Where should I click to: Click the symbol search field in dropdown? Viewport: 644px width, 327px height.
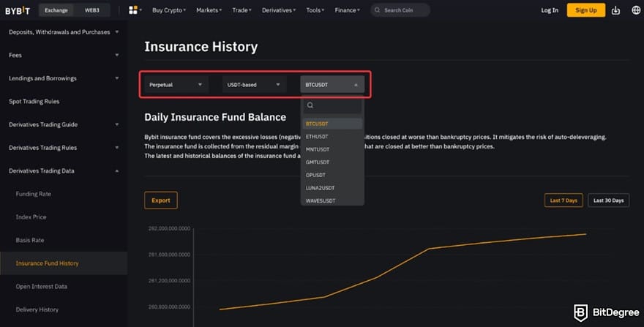click(332, 105)
